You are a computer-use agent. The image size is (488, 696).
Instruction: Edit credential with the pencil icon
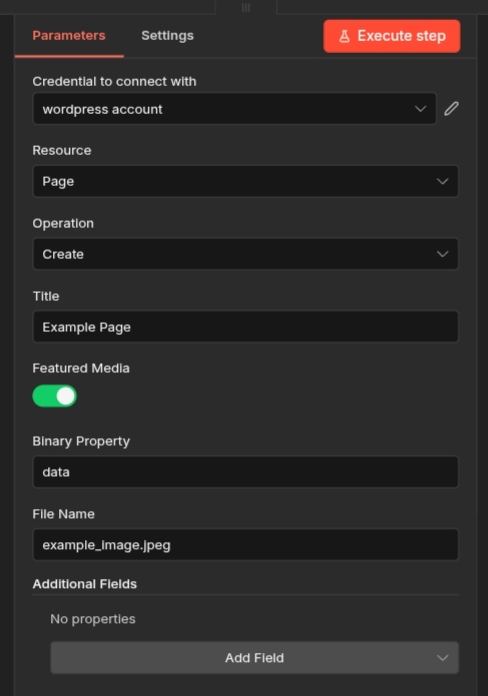pyautogui.click(x=451, y=109)
